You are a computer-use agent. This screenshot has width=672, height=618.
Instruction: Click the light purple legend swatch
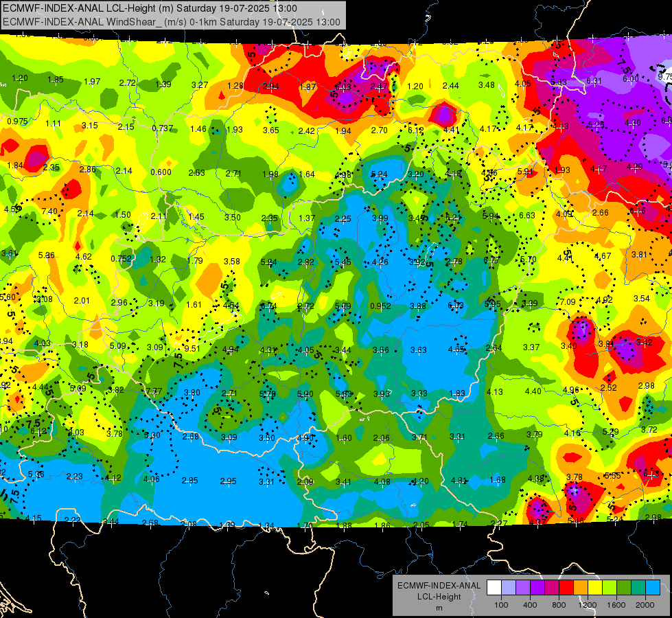[x=523, y=587]
